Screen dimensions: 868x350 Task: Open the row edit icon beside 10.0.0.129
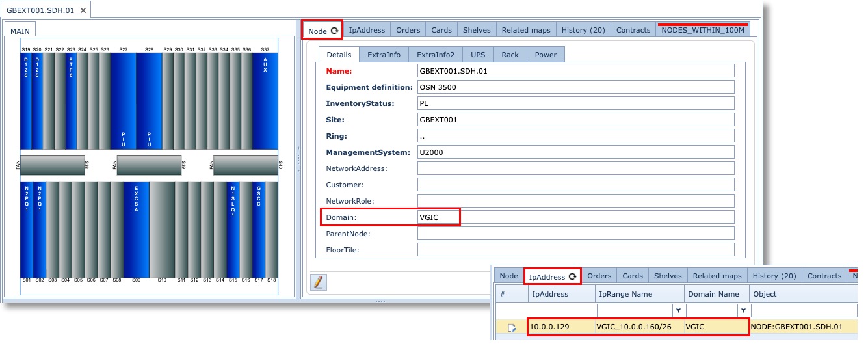tap(512, 328)
